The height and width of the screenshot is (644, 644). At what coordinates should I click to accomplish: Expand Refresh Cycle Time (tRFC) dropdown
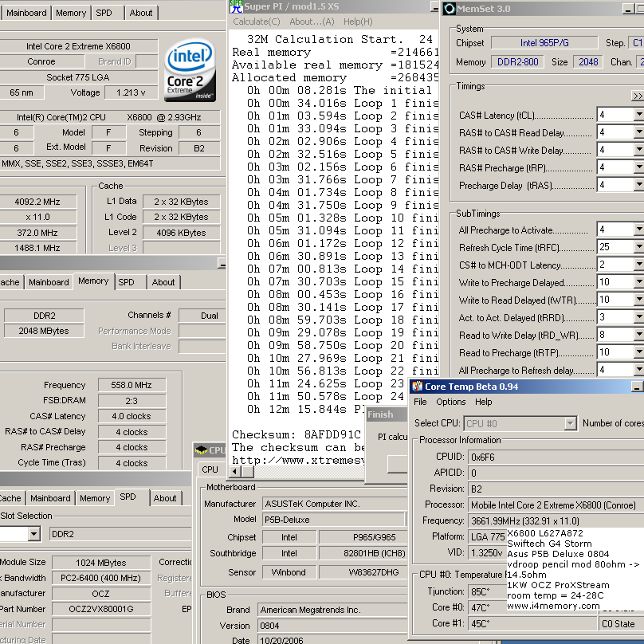(x=639, y=247)
